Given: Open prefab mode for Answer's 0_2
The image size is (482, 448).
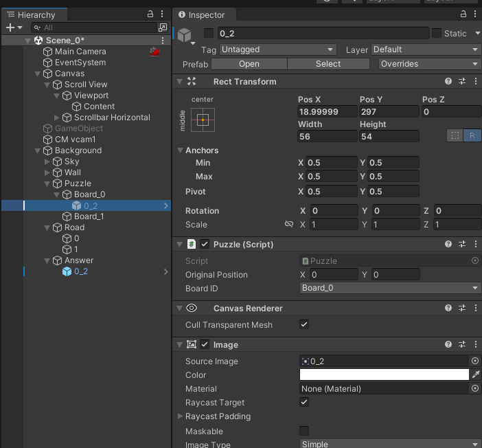Looking at the screenshot, I should [166, 271].
